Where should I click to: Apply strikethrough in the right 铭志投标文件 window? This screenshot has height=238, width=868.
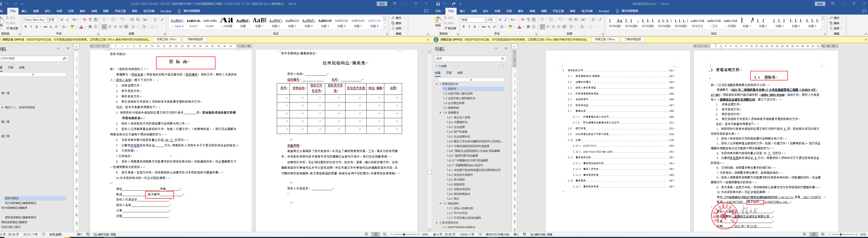coord(484,27)
